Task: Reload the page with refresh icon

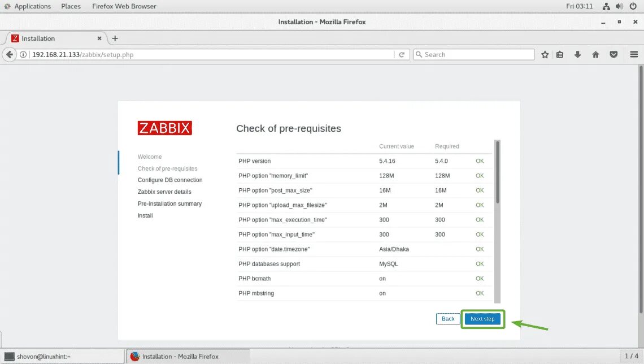Action: (x=402, y=55)
